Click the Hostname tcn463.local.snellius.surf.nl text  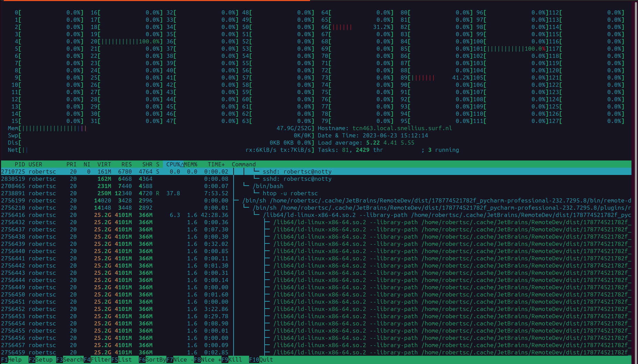pos(385,128)
